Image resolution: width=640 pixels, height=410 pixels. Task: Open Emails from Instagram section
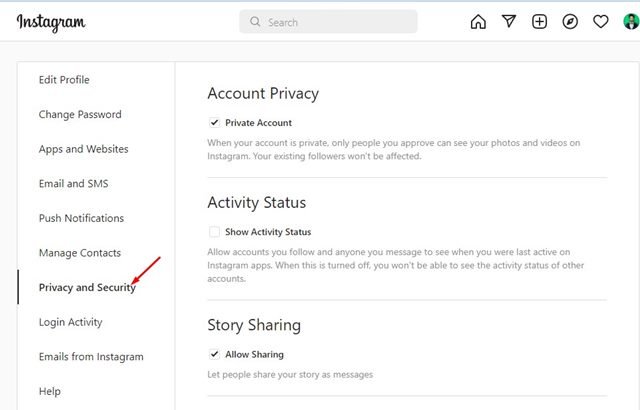pos(91,357)
